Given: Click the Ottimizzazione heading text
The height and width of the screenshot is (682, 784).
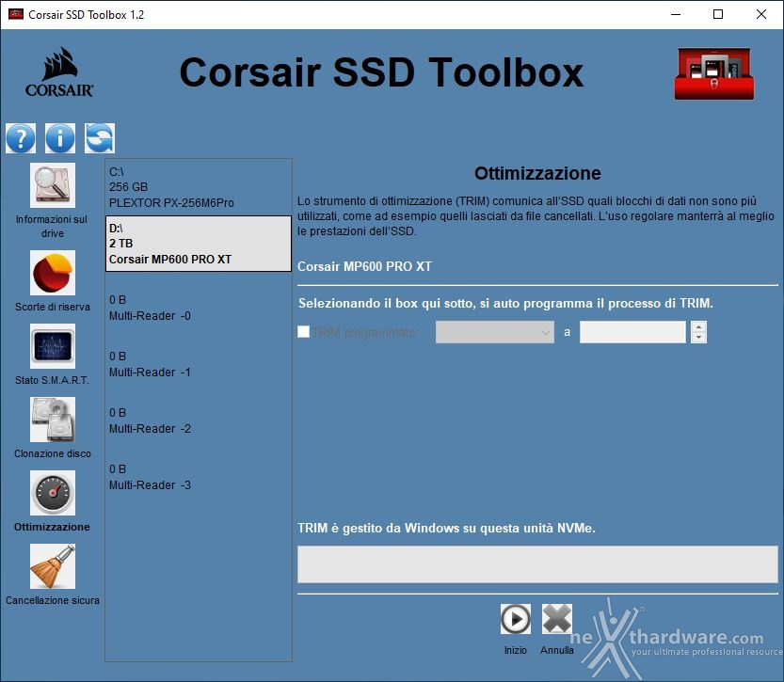Looking at the screenshot, I should click(537, 173).
